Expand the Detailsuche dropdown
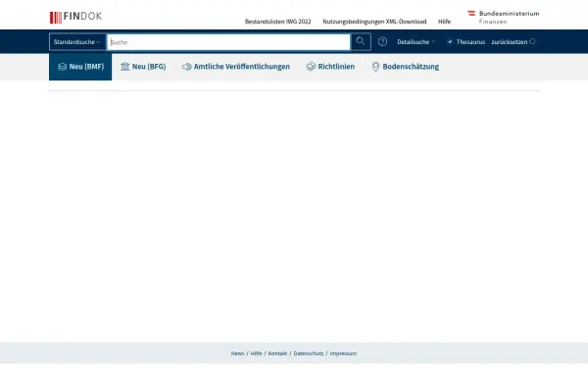The width and height of the screenshot is (588, 368). click(416, 42)
